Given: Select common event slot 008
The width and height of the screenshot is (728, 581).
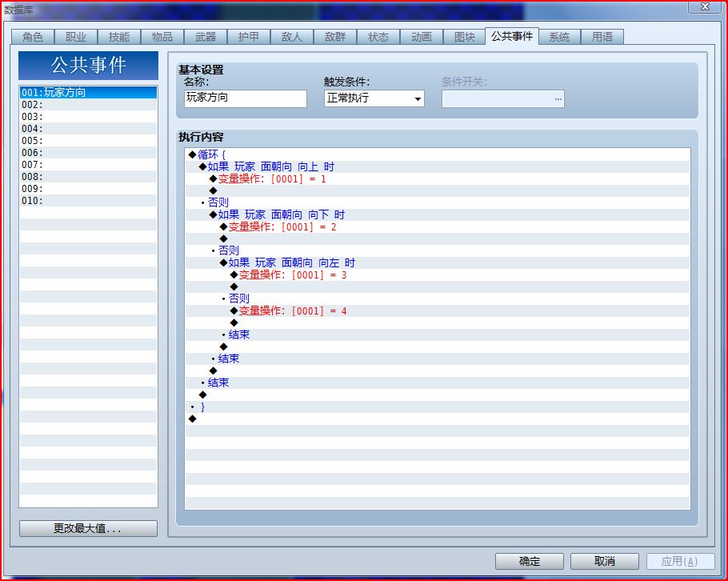Looking at the screenshot, I should (x=88, y=177).
